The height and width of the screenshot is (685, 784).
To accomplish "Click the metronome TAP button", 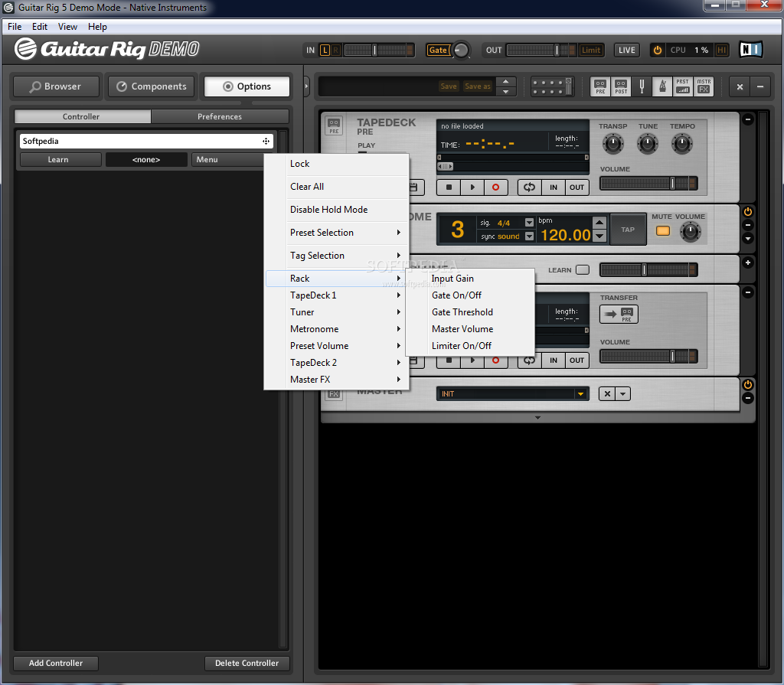I will tap(628, 230).
